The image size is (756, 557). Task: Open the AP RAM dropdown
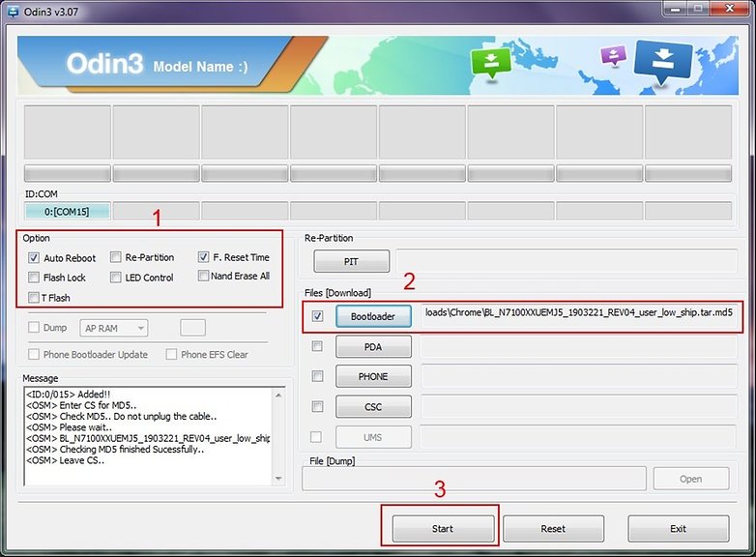tap(114, 329)
